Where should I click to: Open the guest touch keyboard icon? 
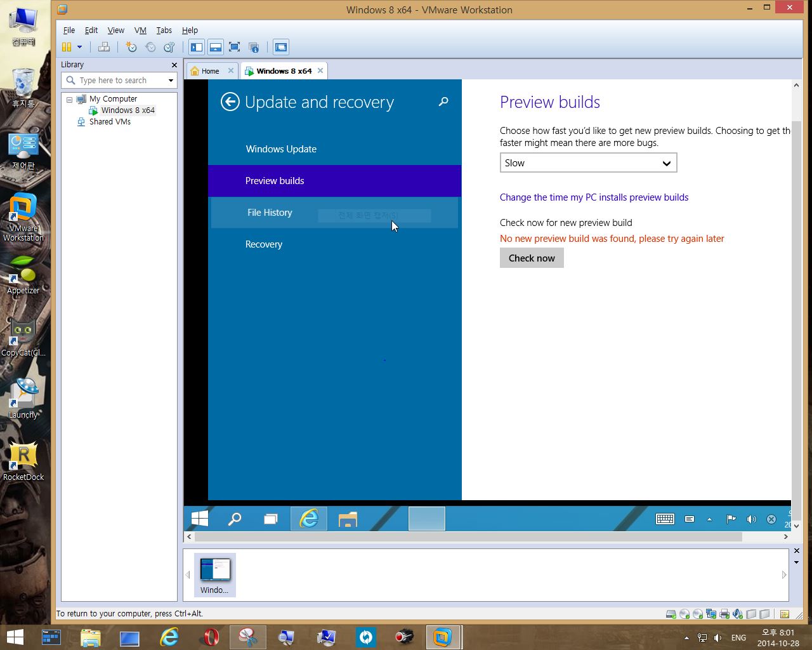tap(665, 519)
